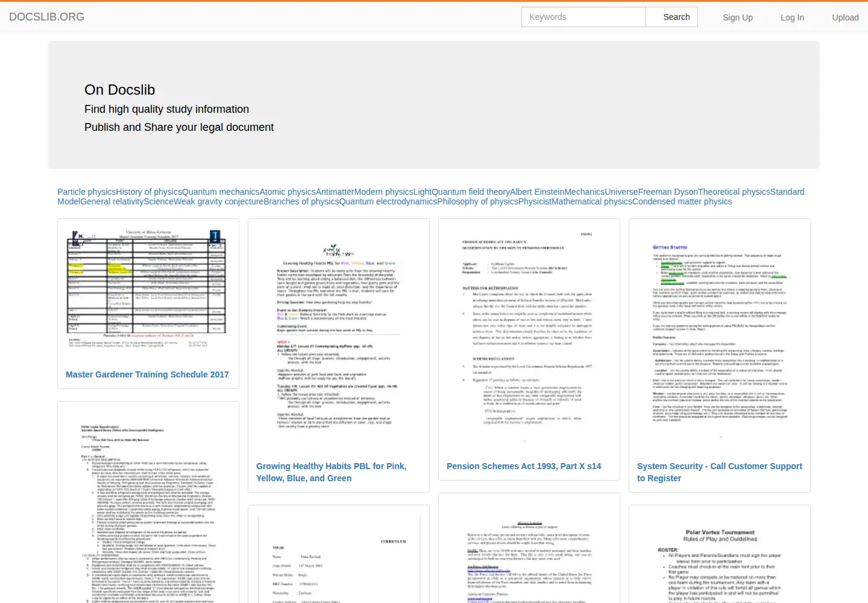Click the Master Gardener Training Schedule 2017 title
The height and width of the screenshot is (603, 868).
pos(147,374)
